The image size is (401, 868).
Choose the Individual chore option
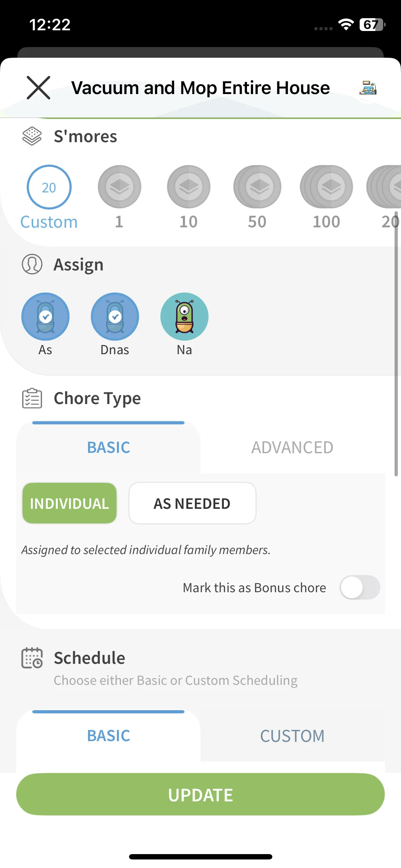(70, 503)
